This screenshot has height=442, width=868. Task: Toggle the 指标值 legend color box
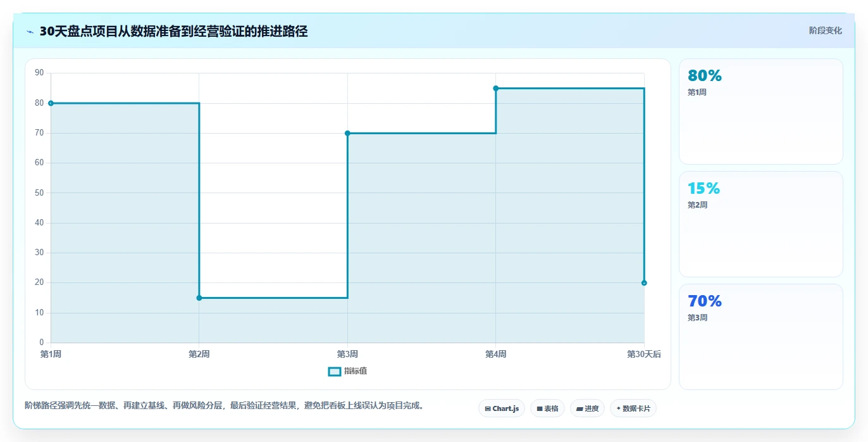pos(335,371)
